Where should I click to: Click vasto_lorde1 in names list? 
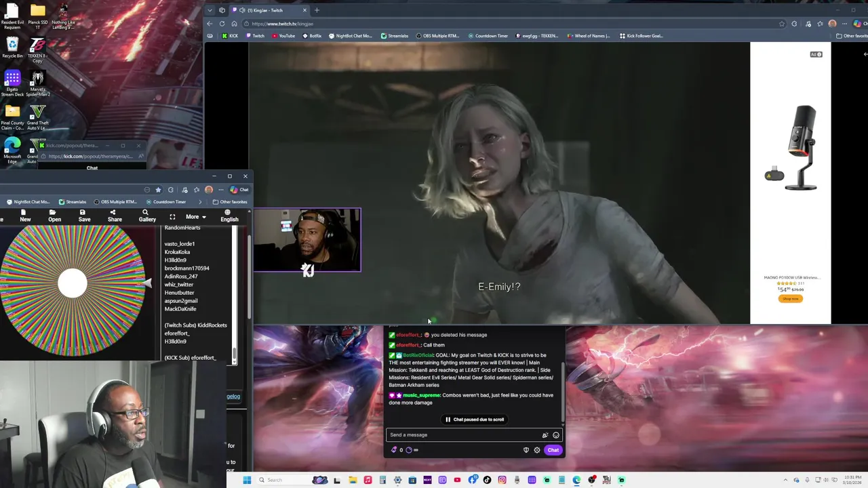(179, 244)
